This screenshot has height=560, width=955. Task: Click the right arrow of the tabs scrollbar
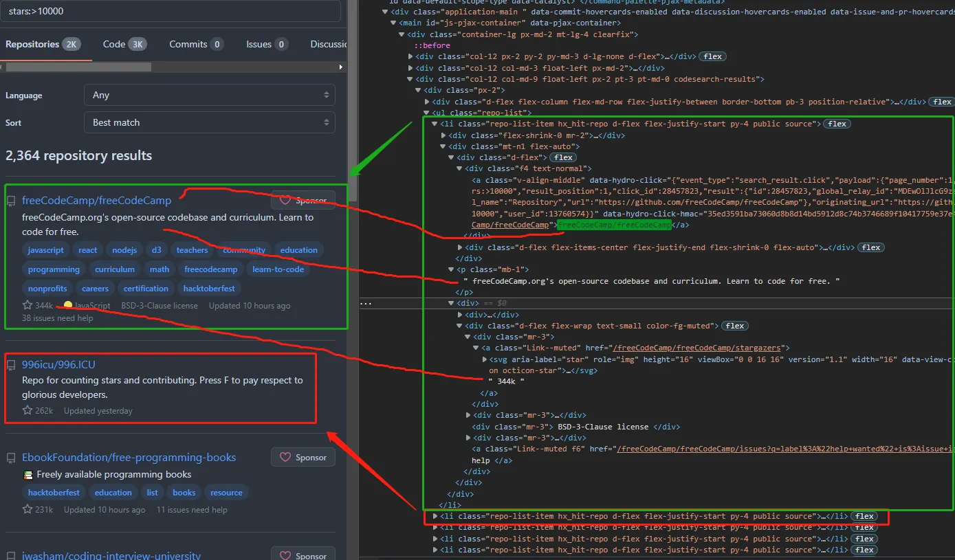tap(341, 67)
